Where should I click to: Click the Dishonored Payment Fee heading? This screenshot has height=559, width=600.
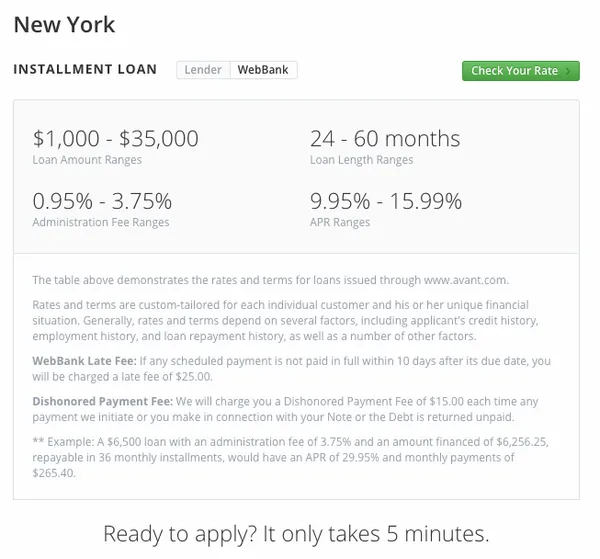tap(103, 401)
